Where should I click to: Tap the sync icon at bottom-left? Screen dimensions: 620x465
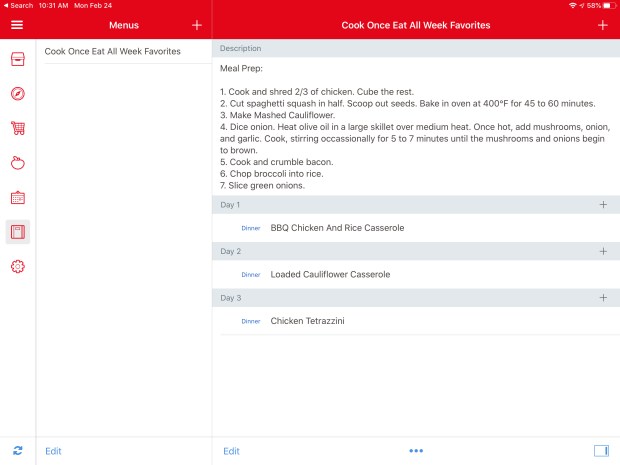18,451
